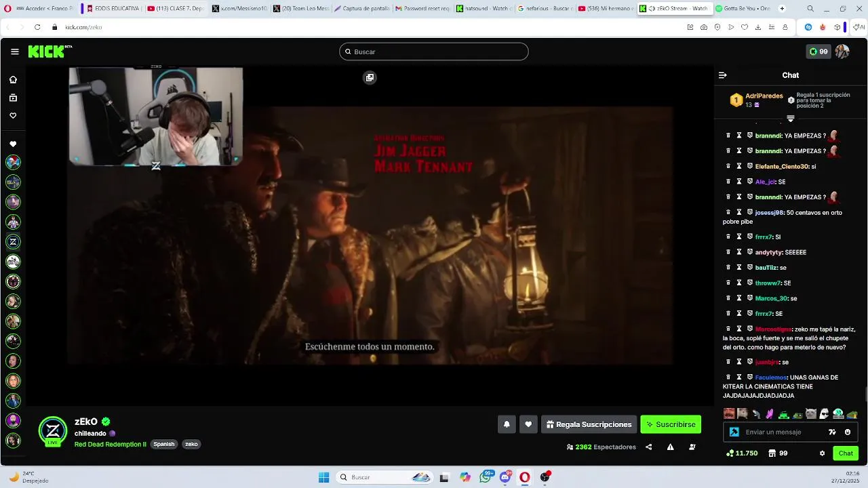The width and height of the screenshot is (868, 488).
Task: Click the 11.750 channel points counter
Action: 742,453
